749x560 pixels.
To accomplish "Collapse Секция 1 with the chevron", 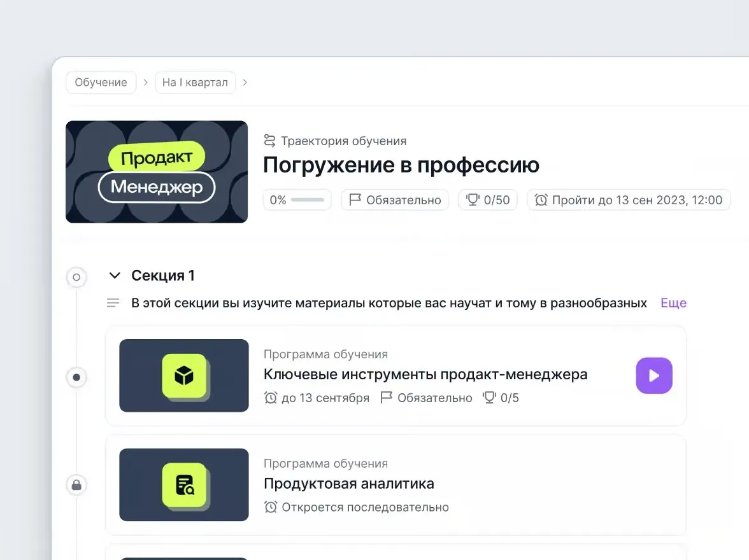I will (x=115, y=276).
